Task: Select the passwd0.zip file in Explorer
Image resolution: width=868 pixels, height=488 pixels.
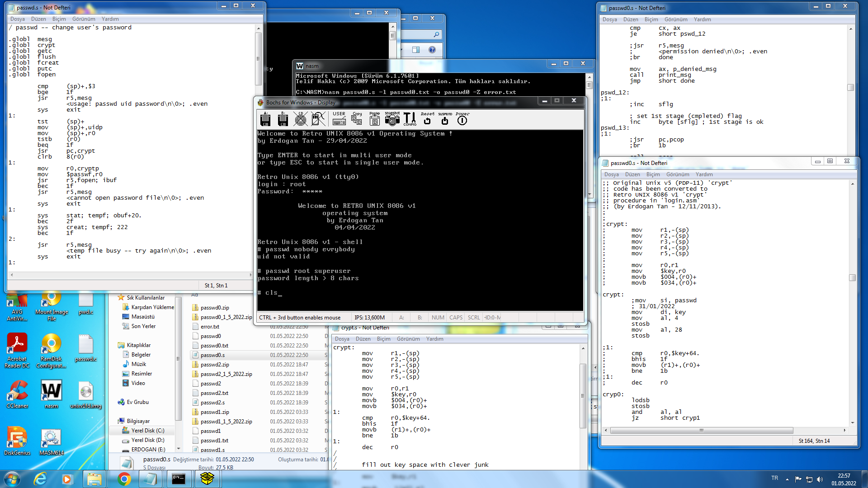Action: tap(215, 308)
